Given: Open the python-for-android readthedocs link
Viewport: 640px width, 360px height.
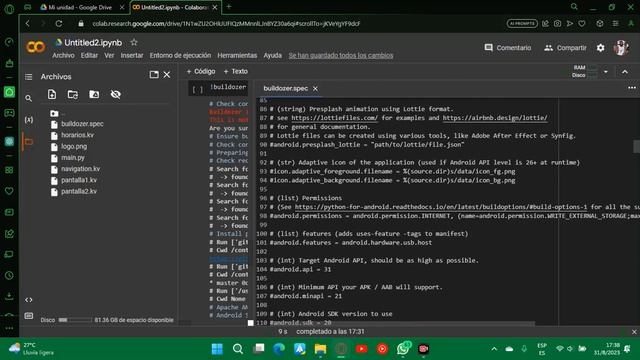Looking at the screenshot, I should pos(441,207).
